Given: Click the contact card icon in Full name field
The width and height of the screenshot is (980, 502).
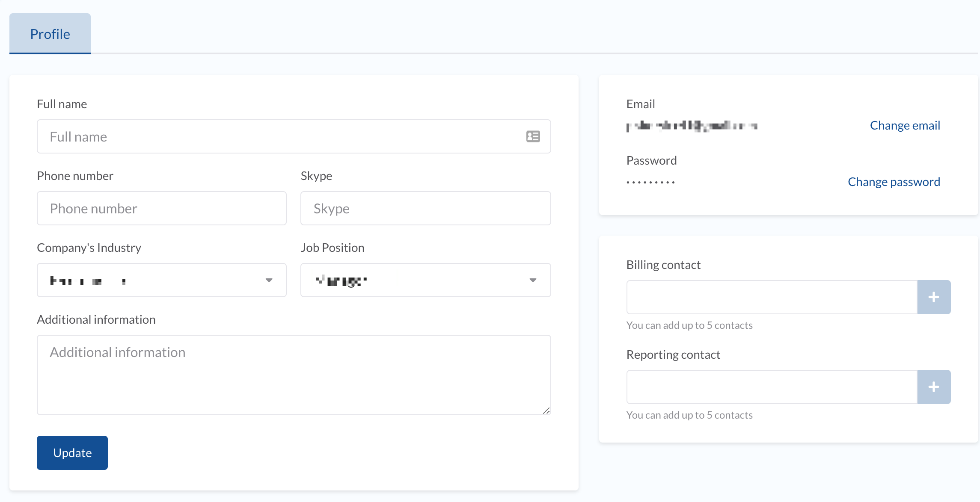Looking at the screenshot, I should pyautogui.click(x=533, y=136).
